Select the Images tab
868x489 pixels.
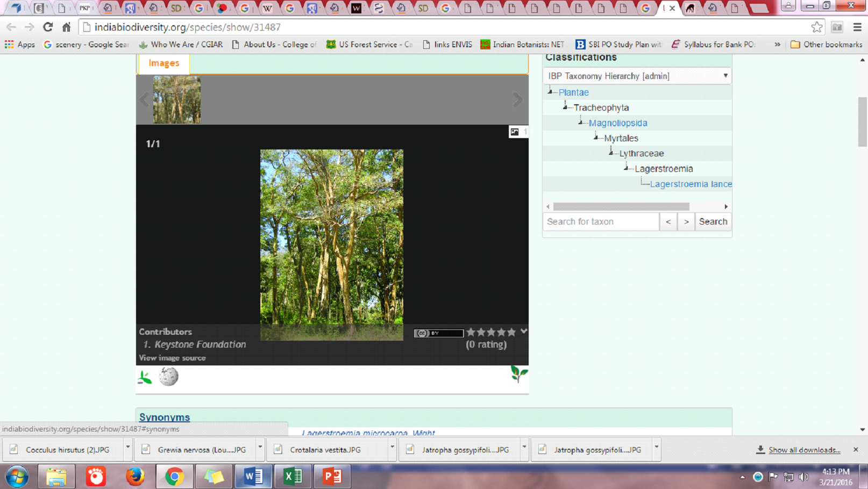pos(163,63)
